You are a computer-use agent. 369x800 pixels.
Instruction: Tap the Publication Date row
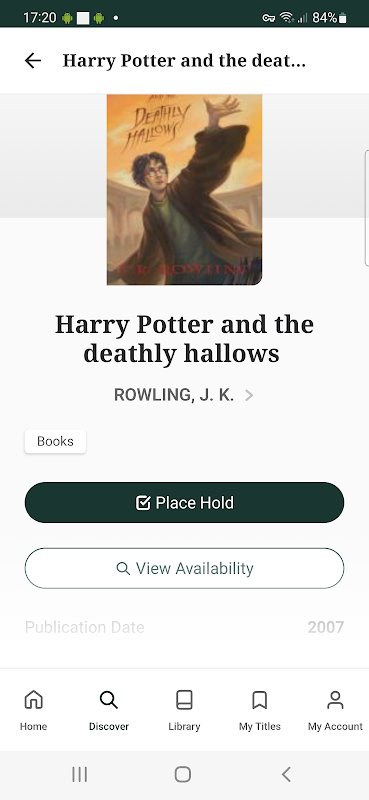coord(184,627)
